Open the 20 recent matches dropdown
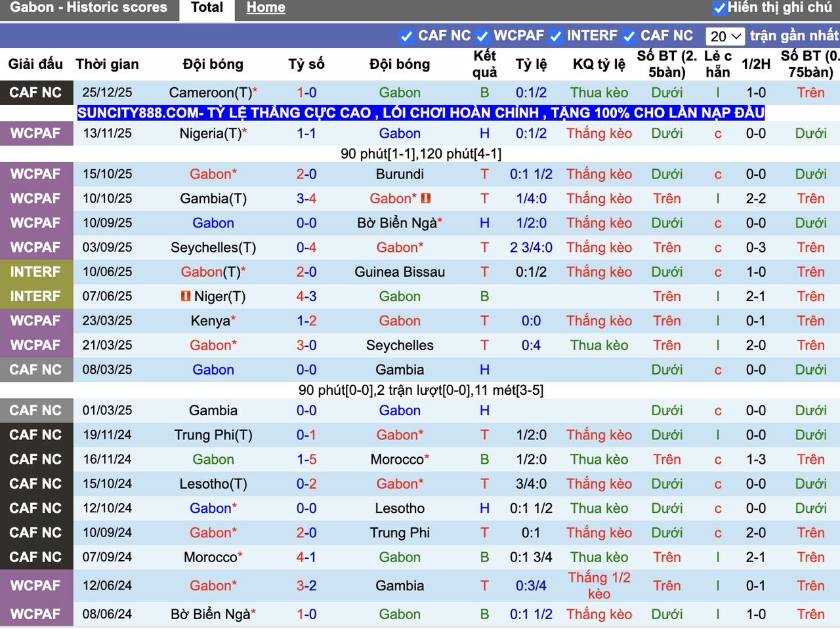This screenshot has height=629, width=840. (725, 36)
